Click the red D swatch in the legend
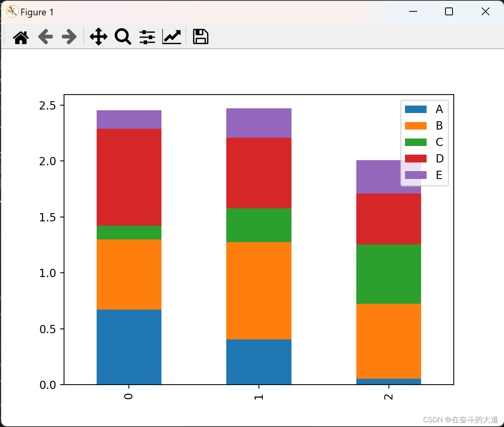Image resolution: width=504 pixels, height=427 pixels. (416, 159)
